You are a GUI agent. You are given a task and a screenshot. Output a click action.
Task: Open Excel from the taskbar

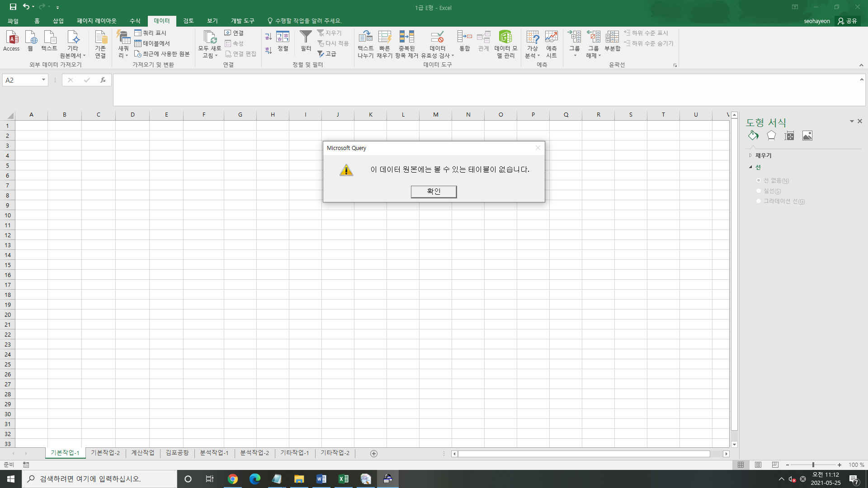pos(344,479)
